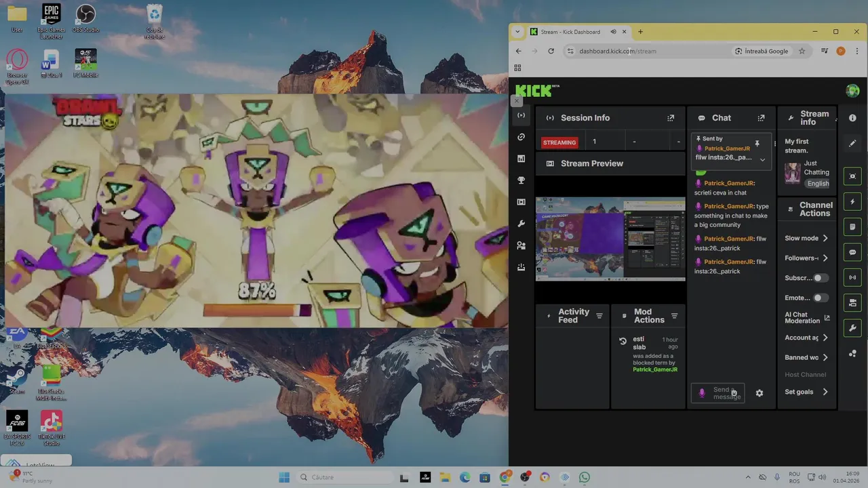This screenshot has width=868, height=488.
Task: Open chat settings gear icon
Action: pos(759,393)
